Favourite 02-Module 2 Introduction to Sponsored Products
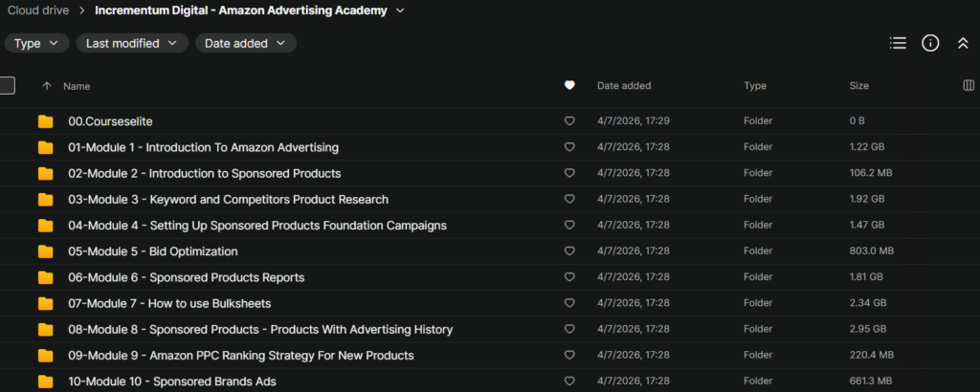The width and height of the screenshot is (980, 392). click(569, 173)
